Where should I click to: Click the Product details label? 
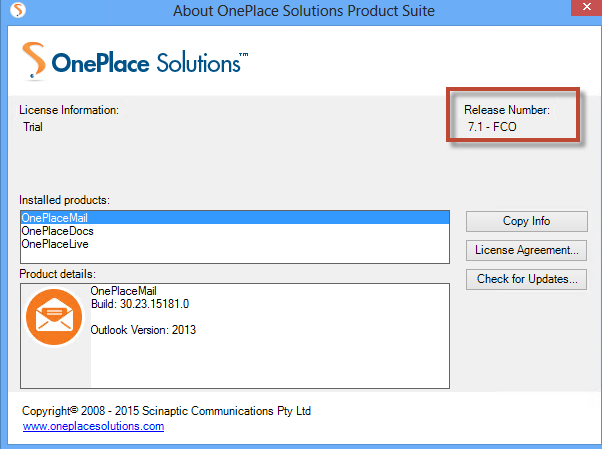pyautogui.click(x=58, y=274)
